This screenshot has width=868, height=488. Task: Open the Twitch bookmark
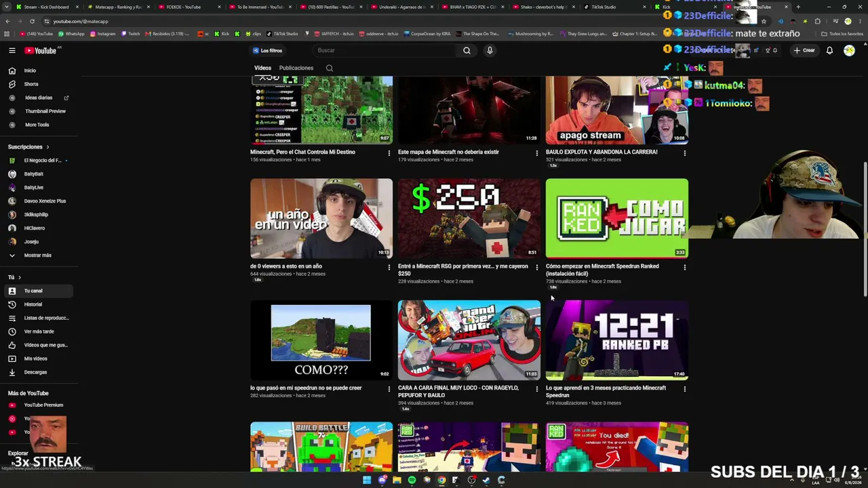coord(130,34)
